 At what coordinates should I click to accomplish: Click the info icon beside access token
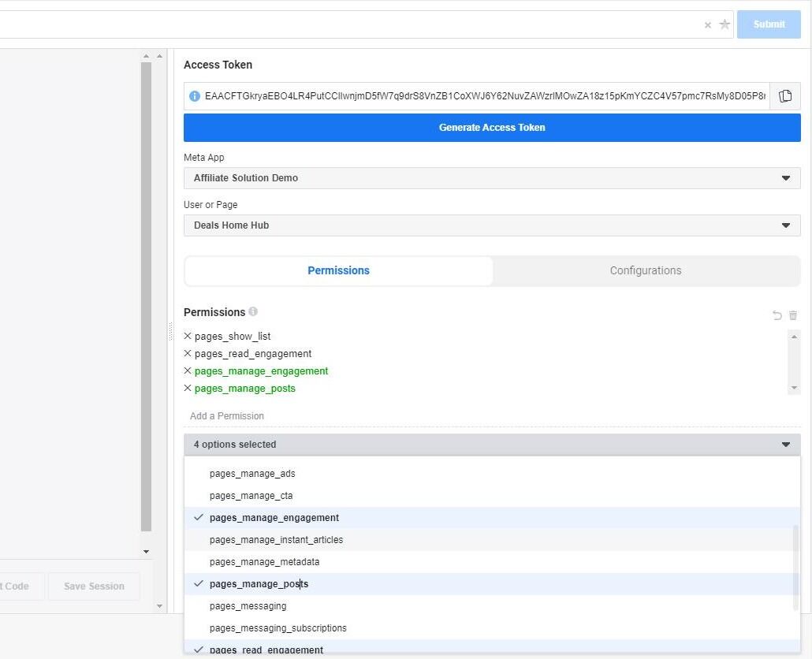[x=195, y=95]
